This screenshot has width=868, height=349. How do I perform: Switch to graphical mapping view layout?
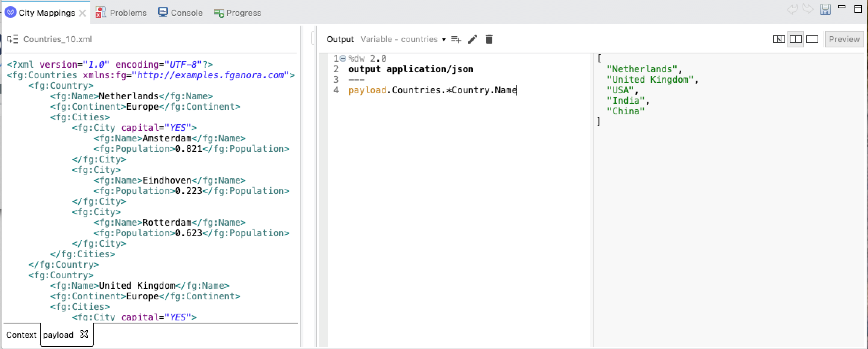tap(778, 39)
